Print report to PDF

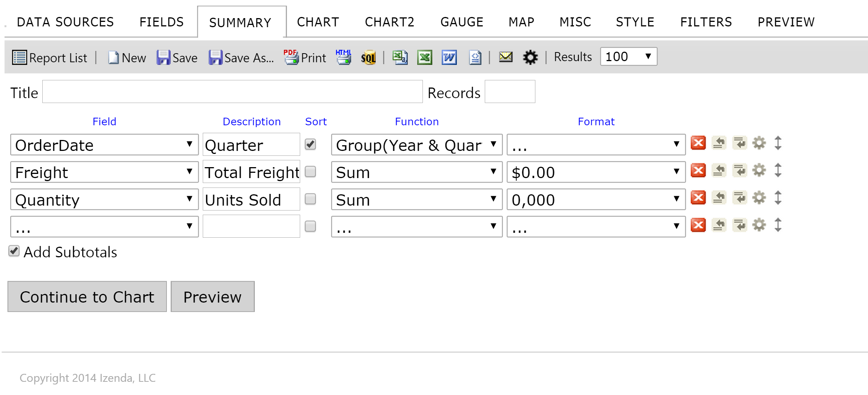click(305, 57)
